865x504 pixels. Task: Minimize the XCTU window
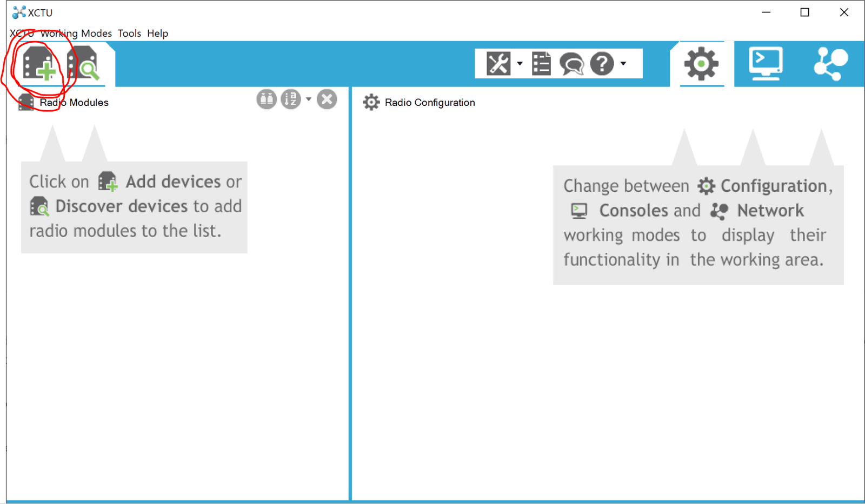pos(766,12)
